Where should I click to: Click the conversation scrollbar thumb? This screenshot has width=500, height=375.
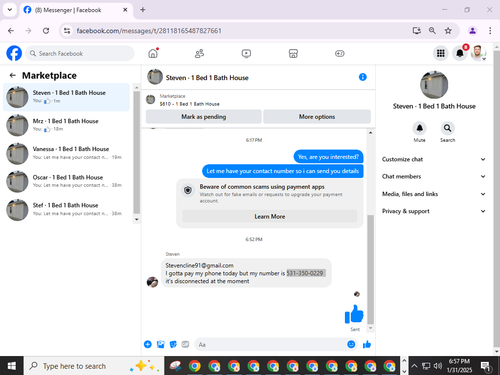(370, 269)
